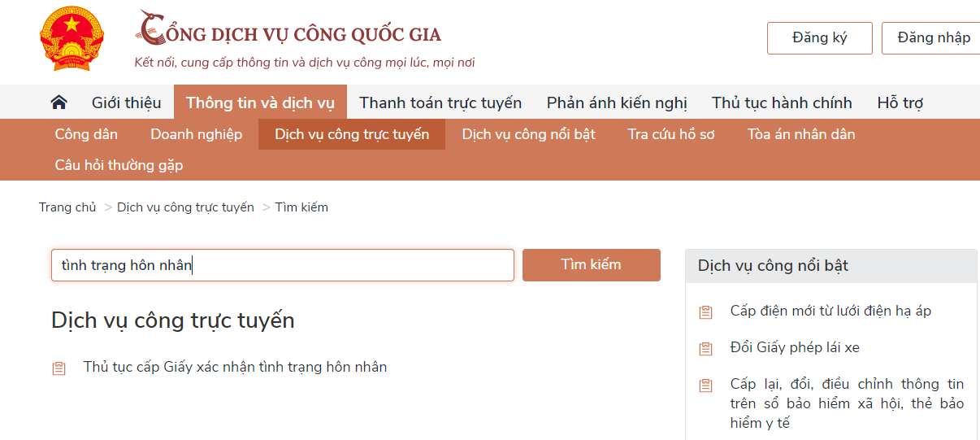The width and height of the screenshot is (980, 440).
Task: Focus the search text field
Action: [x=283, y=265]
